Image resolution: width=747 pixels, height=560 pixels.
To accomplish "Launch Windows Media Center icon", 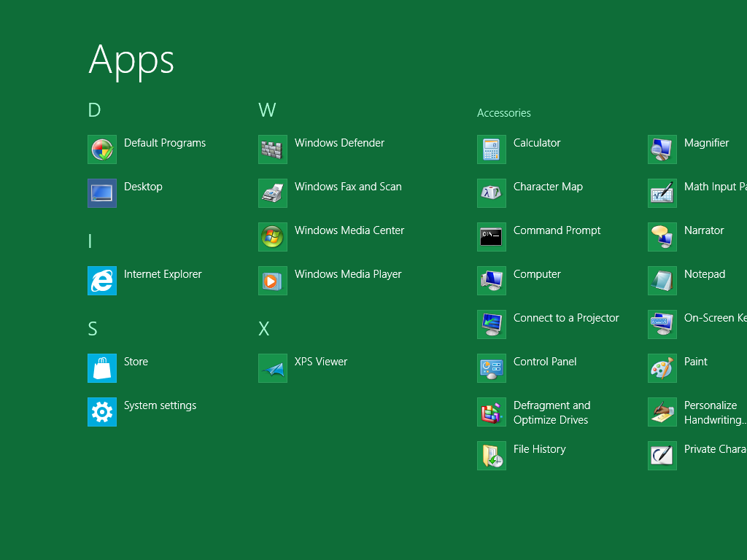I will click(273, 237).
